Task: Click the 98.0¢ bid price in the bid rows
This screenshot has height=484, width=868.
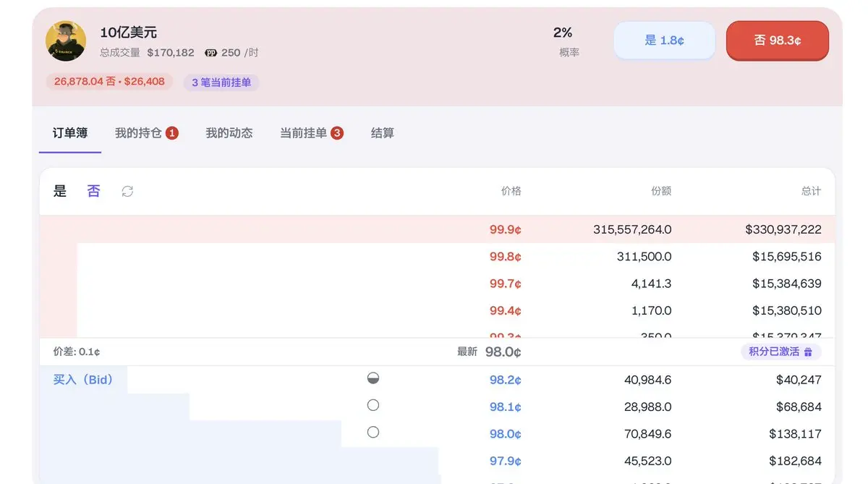Action: click(506, 434)
